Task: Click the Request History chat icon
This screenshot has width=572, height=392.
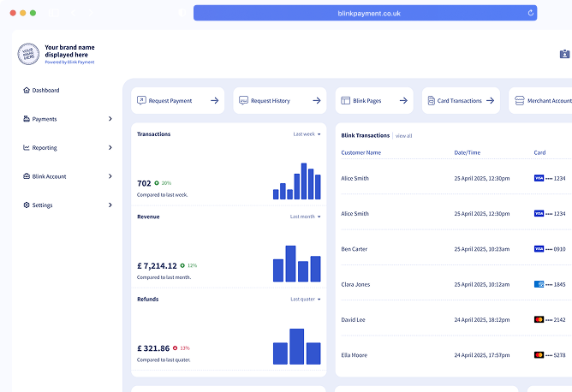Action: coord(243,100)
